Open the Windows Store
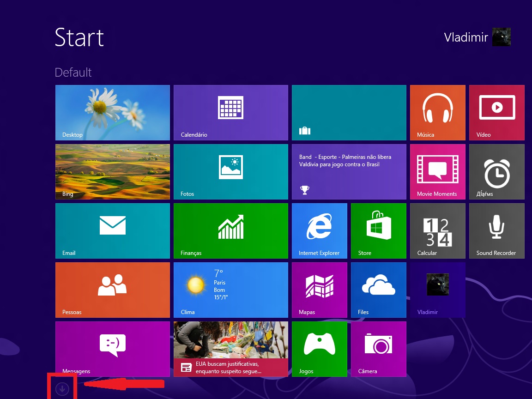This screenshot has width=532, height=399. pos(378,230)
